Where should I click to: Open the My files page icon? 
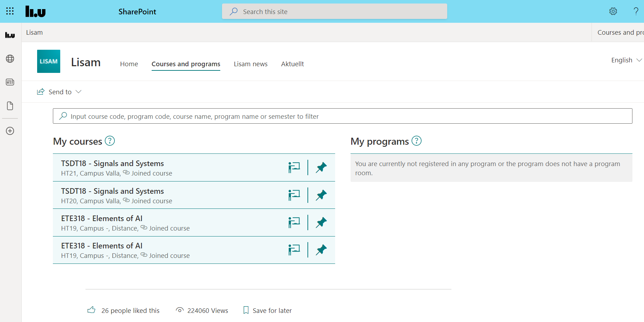[x=10, y=106]
